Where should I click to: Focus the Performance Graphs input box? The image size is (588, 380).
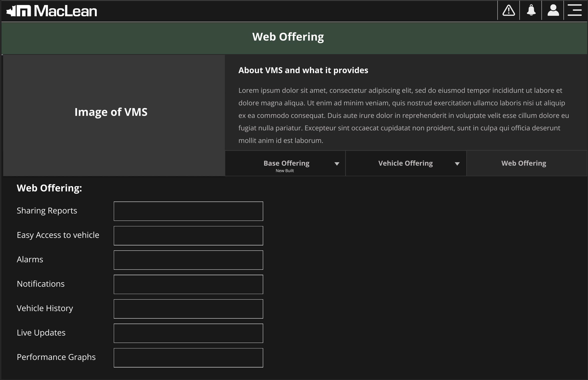click(x=188, y=358)
